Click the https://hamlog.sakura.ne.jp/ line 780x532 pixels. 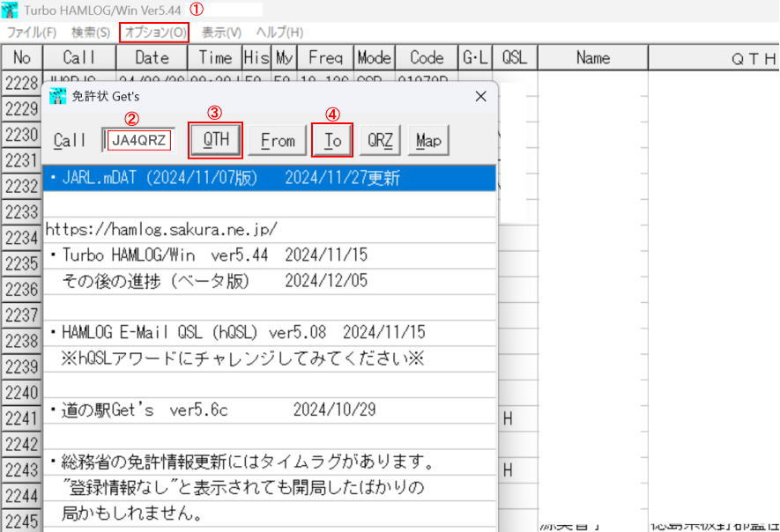pyautogui.click(x=270, y=230)
